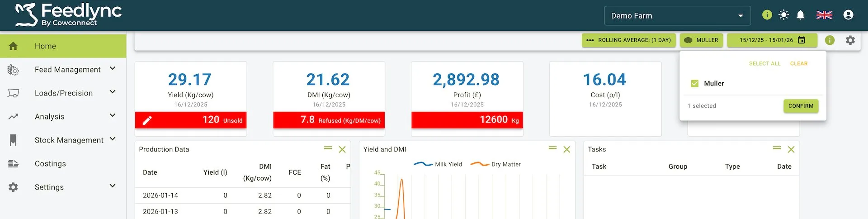Confirm the group selection

coord(801,106)
